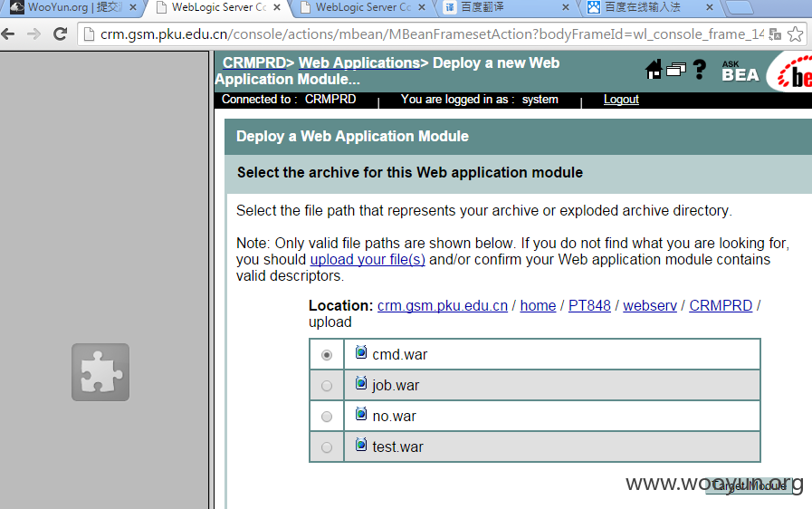Click the job.war archive icon
The height and width of the screenshot is (509, 812).
pyautogui.click(x=361, y=384)
